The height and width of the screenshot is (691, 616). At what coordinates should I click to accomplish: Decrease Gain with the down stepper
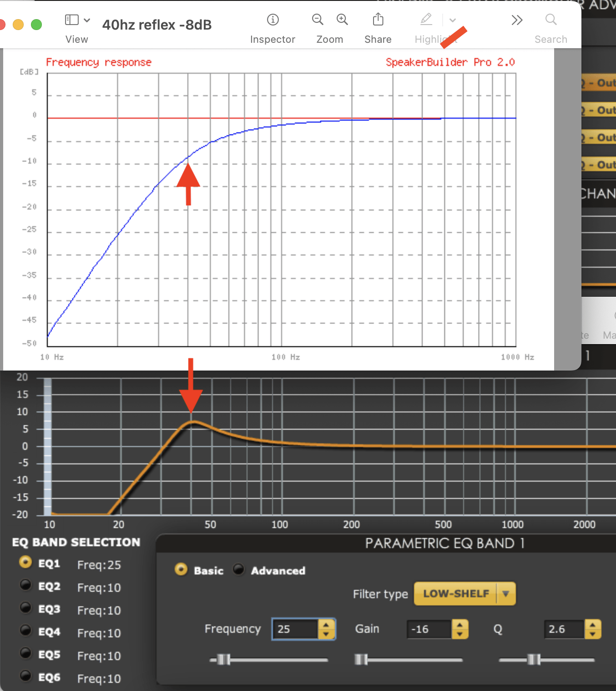pyautogui.click(x=460, y=634)
